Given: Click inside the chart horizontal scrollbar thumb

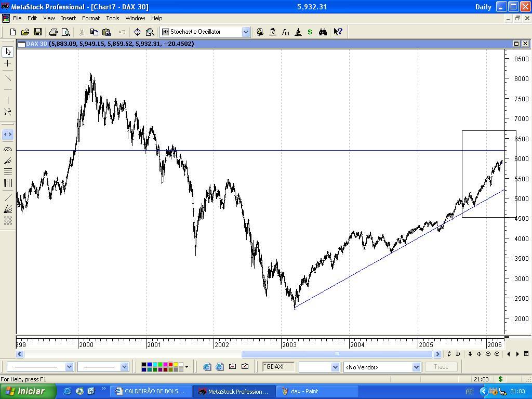Looking at the screenshot, I should pyautogui.click(x=337, y=354).
